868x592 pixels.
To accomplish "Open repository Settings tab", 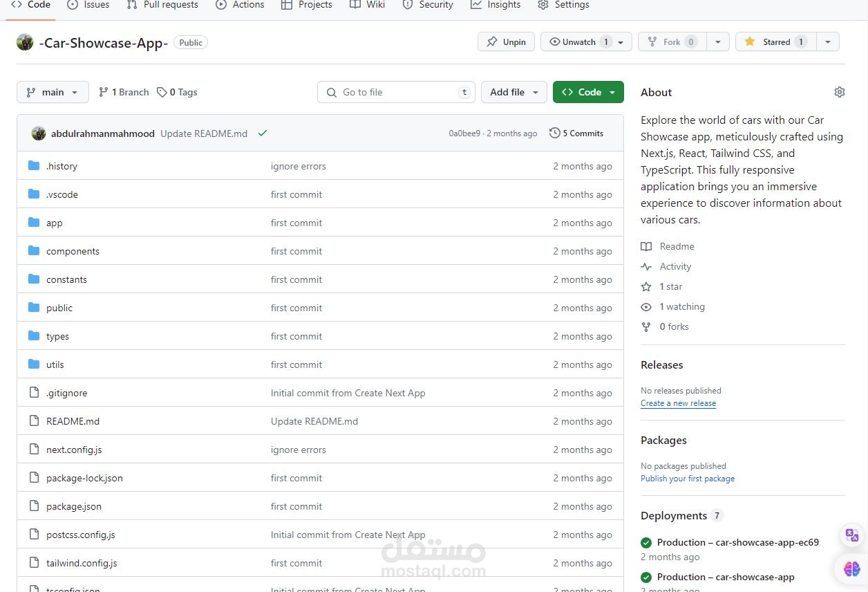I will [x=563, y=5].
